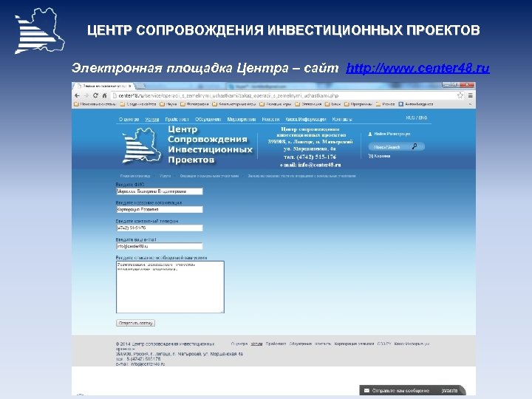This screenshot has width=532, height=399.
Task: Open the Прайс-лист menu item
Action: point(177,120)
